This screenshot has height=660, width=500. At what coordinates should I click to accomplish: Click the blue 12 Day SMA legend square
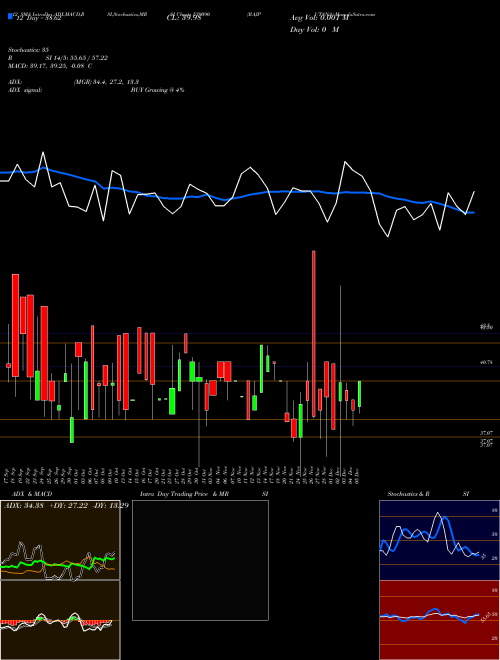point(10,17)
